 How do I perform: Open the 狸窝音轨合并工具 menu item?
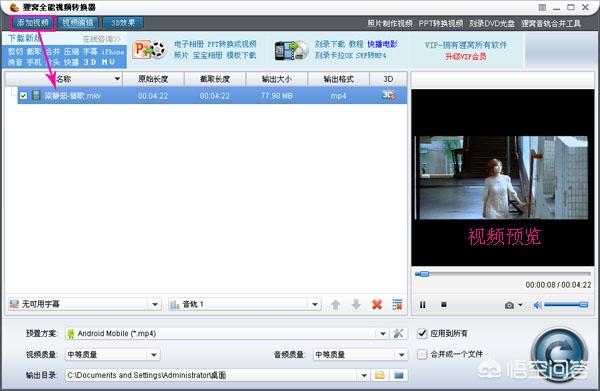pos(551,23)
